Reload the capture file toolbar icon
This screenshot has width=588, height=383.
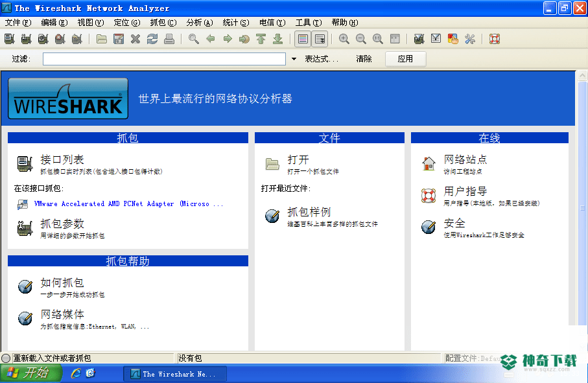152,39
